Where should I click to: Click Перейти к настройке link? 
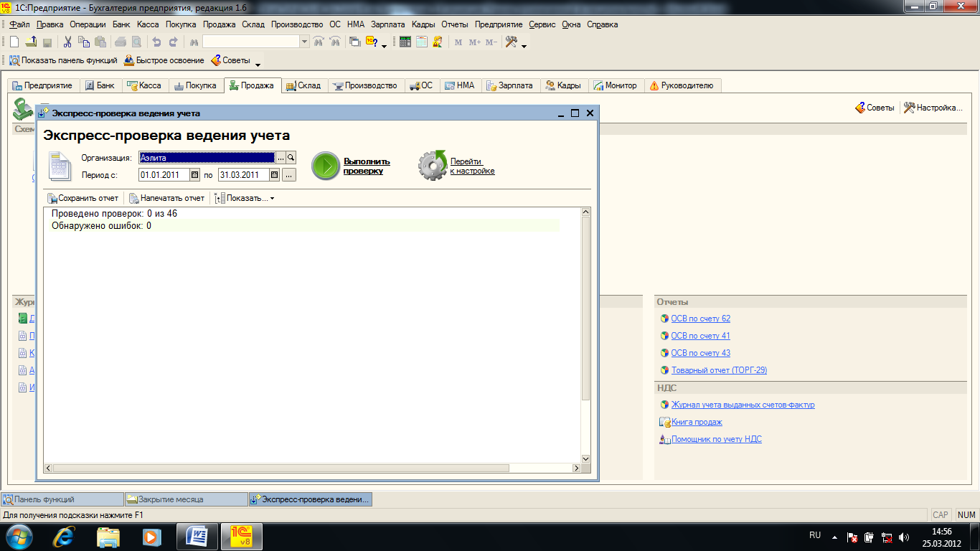coord(472,166)
